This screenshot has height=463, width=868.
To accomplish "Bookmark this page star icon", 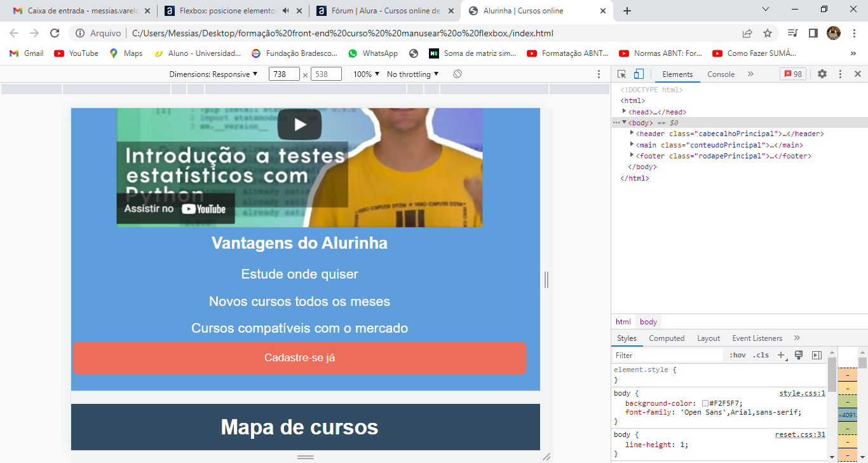I will tap(768, 33).
